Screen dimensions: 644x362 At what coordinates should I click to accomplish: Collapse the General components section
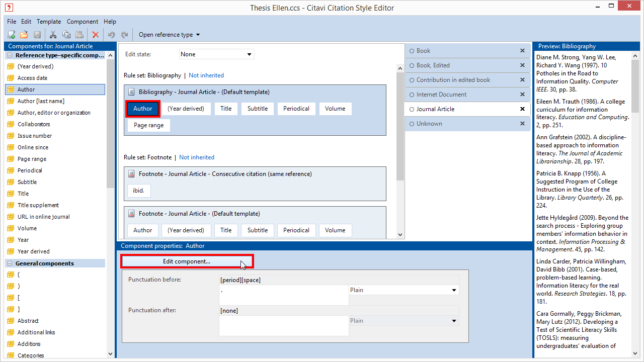[x=10, y=263]
